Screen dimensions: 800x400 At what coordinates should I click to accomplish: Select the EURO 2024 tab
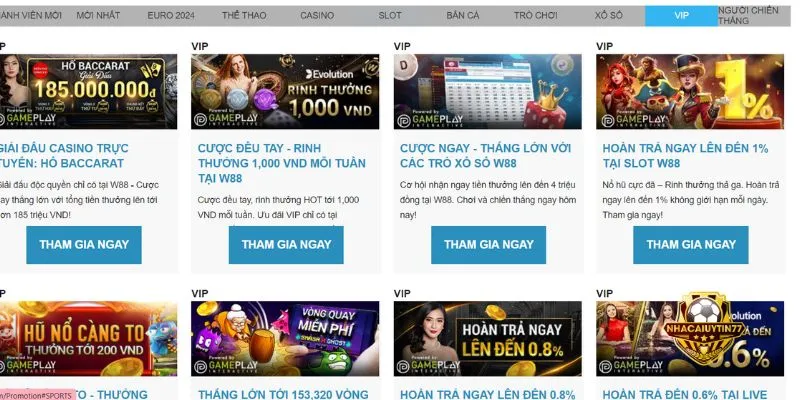(x=171, y=16)
